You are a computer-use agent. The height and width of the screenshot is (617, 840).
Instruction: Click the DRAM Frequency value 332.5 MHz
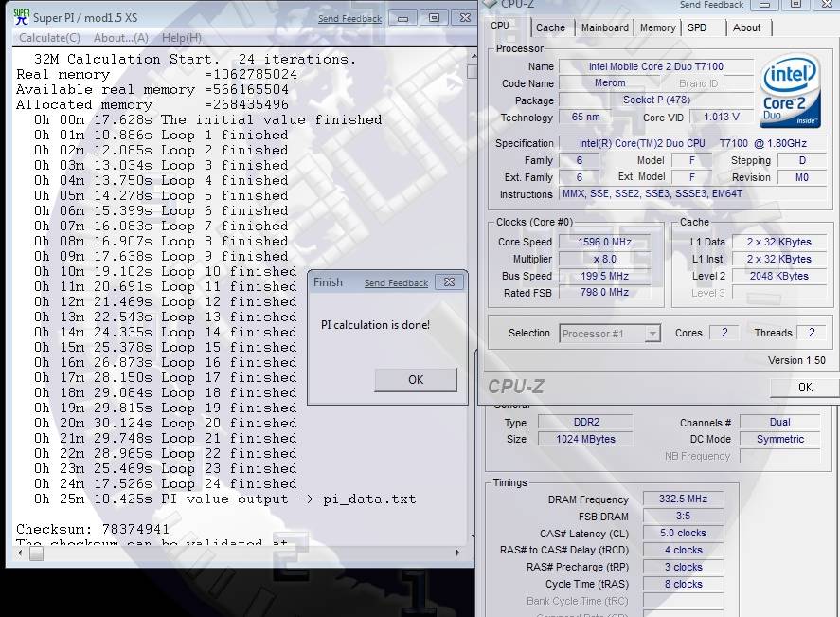pos(683,499)
